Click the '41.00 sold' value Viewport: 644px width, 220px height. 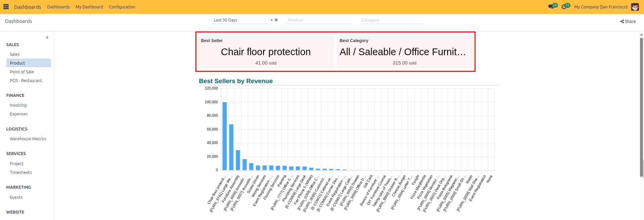tap(266, 63)
